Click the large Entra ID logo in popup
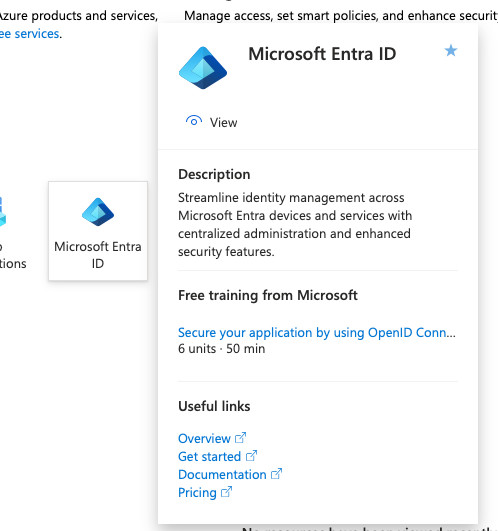This screenshot has height=531, width=498. pyautogui.click(x=203, y=68)
